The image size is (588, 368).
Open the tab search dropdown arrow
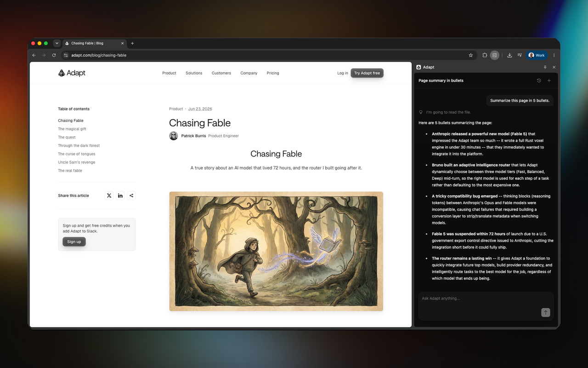[57, 43]
